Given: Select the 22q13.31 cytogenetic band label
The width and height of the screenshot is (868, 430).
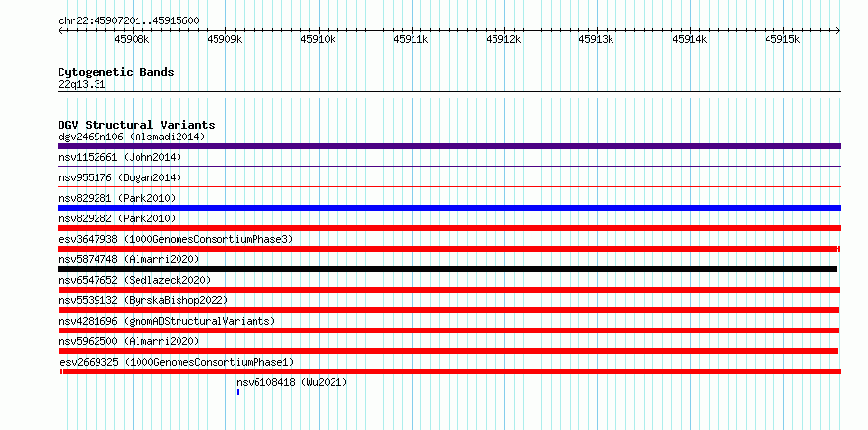Looking at the screenshot, I should (82, 85).
